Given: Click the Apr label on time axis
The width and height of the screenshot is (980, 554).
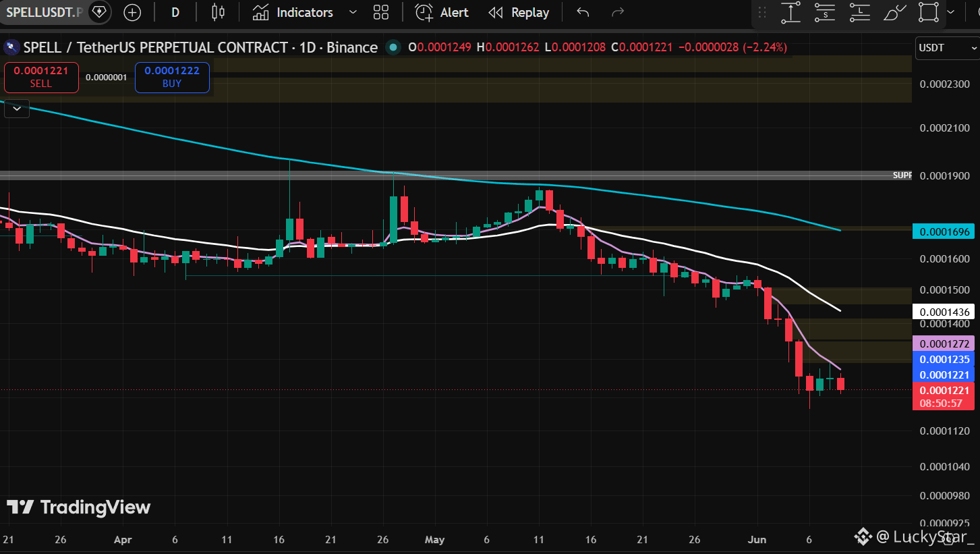Looking at the screenshot, I should pyautogui.click(x=123, y=540).
